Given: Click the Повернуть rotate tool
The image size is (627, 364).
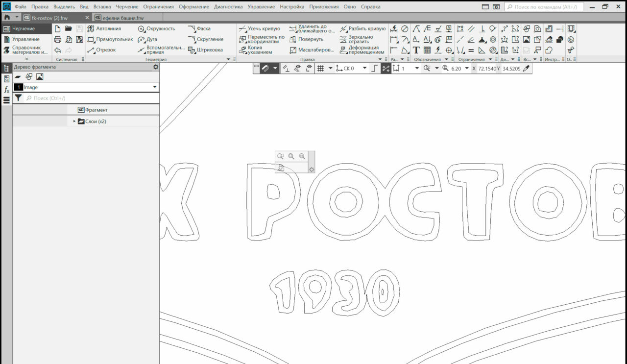Looking at the screenshot, I should [x=306, y=39].
